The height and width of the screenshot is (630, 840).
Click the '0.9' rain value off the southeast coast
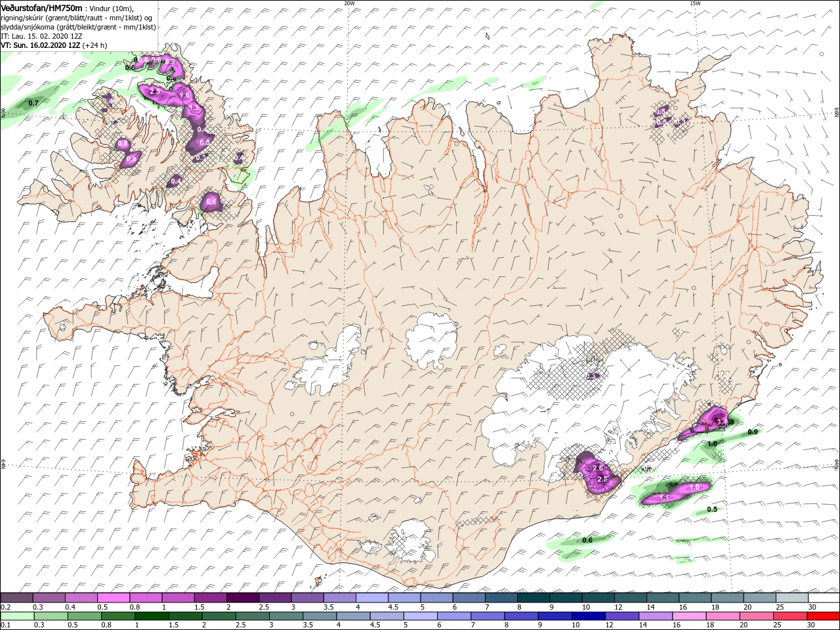point(753,432)
